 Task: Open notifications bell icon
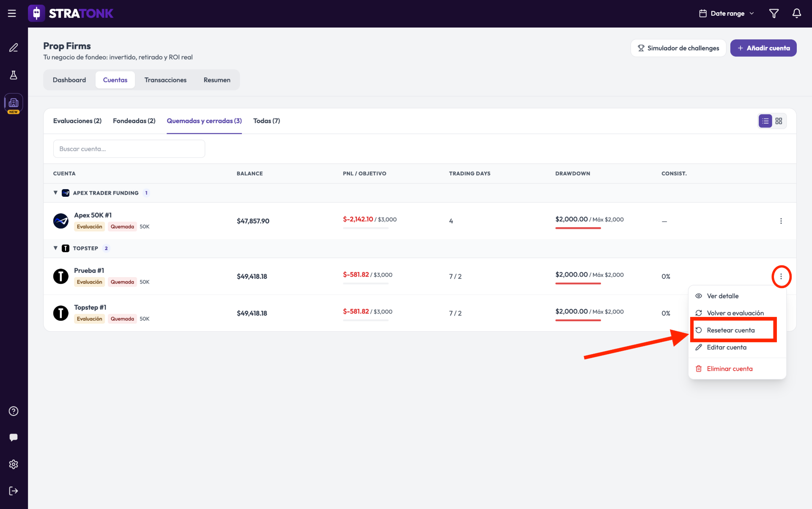tap(796, 14)
